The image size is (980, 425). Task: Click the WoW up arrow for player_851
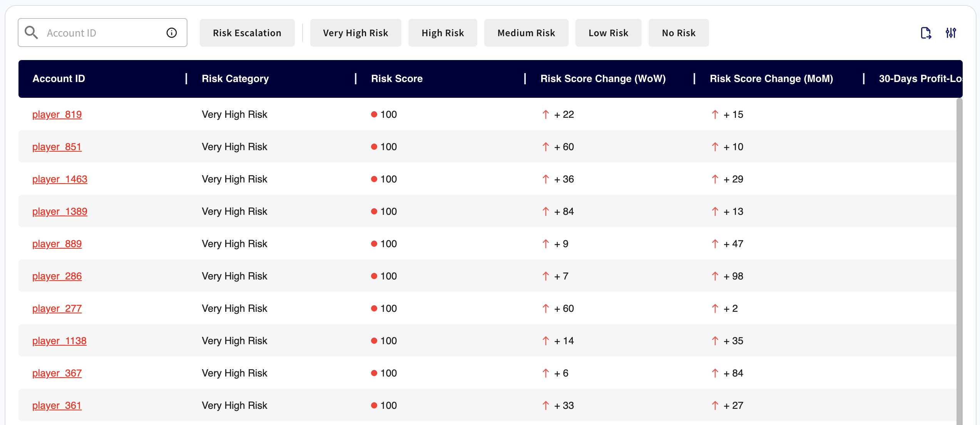[x=545, y=147]
